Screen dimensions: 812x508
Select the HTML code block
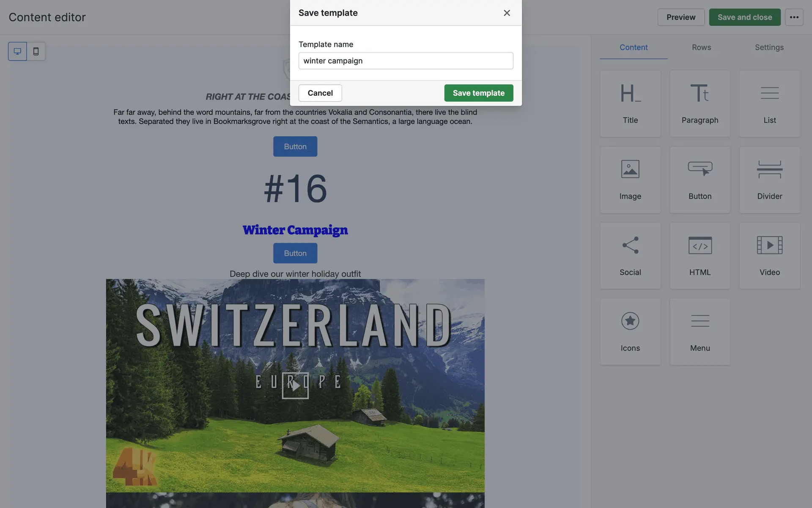click(700, 256)
